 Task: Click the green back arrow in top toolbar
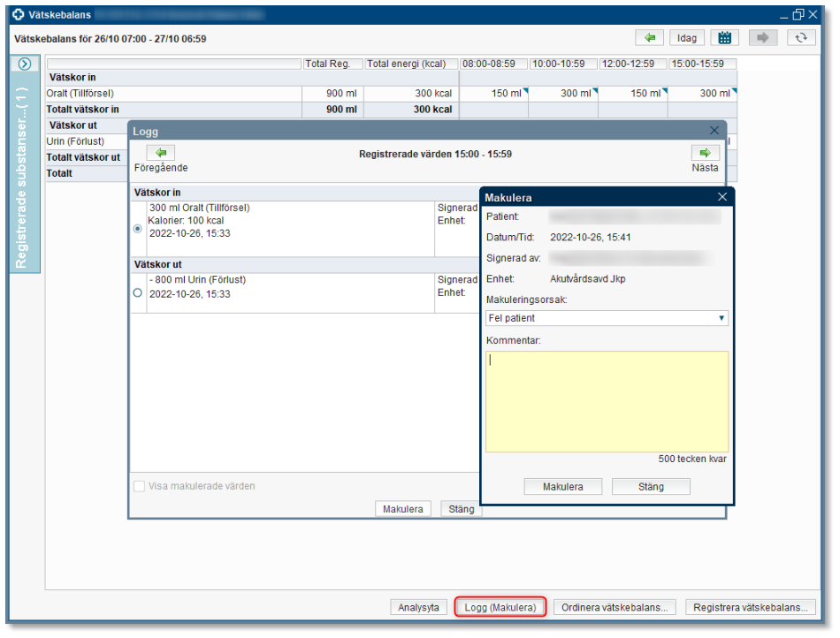tap(649, 38)
